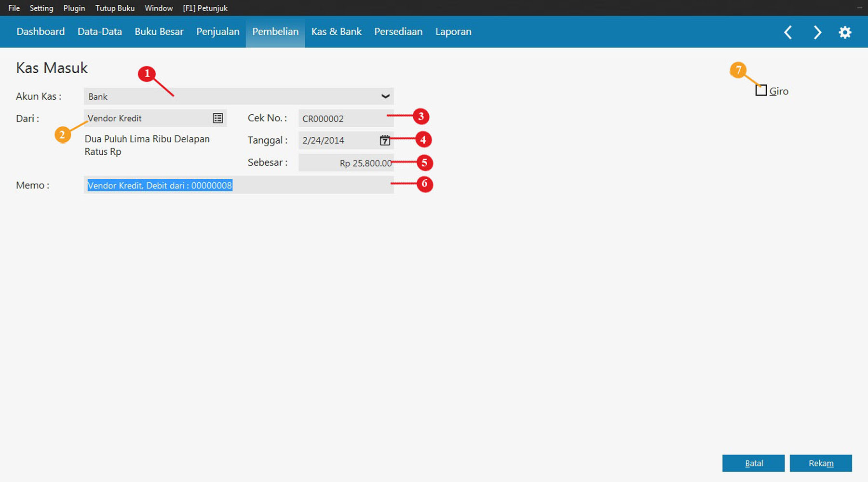Open the File menu
868x482 pixels.
click(x=14, y=8)
